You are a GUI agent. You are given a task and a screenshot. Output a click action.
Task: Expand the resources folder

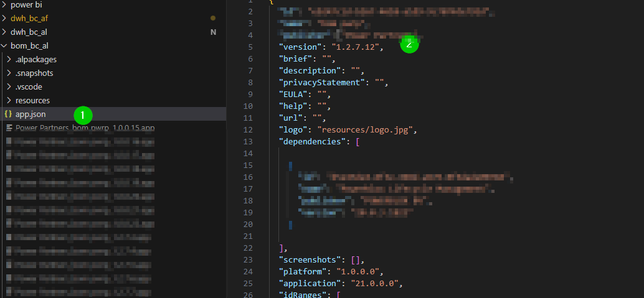[x=32, y=101]
